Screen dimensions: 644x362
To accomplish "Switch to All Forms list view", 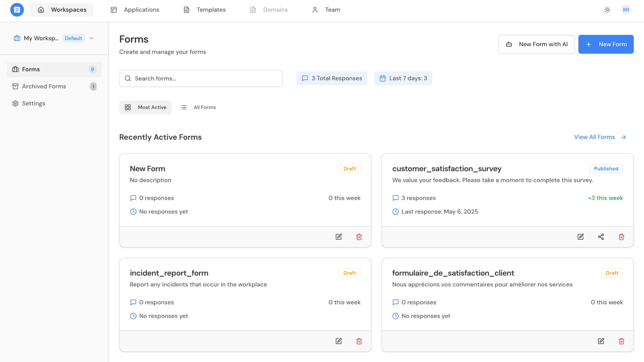I will pyautogui.click(x=198, y=107).
